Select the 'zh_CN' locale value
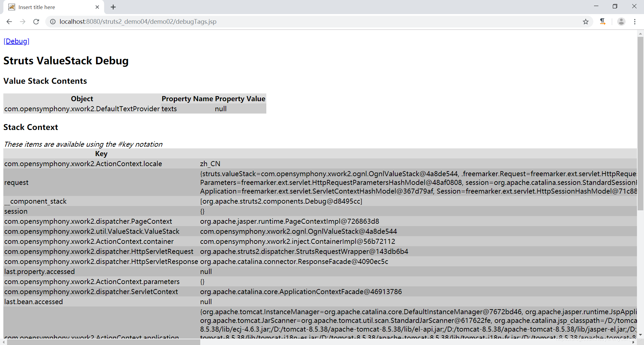This screenshot has height=345, width=644. click(x=210, y=164)
